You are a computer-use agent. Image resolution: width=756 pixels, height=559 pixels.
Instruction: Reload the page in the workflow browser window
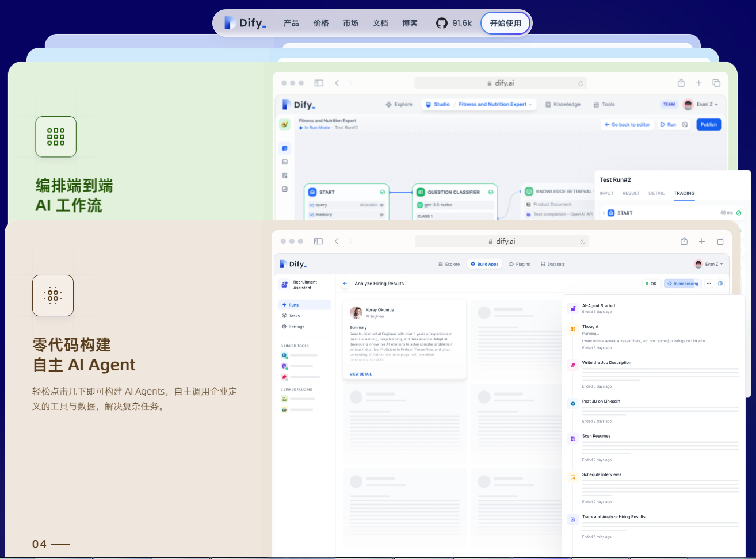(581, 83)
